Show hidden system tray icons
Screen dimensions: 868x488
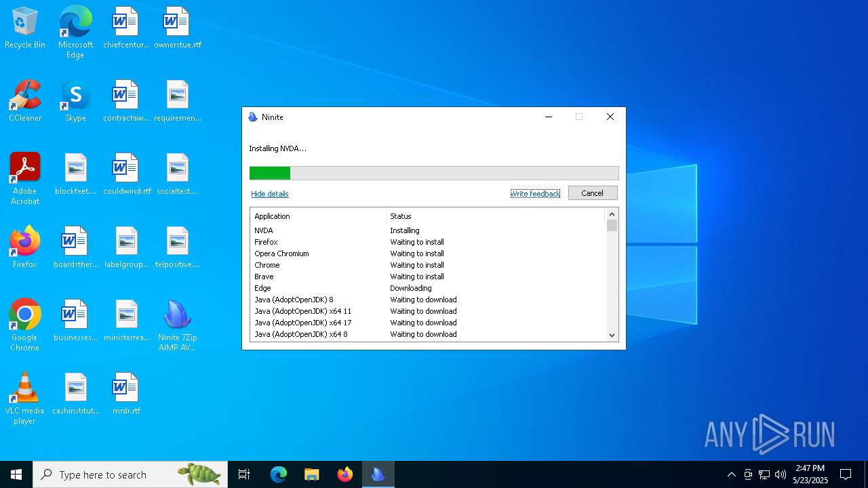click(731, 474)
